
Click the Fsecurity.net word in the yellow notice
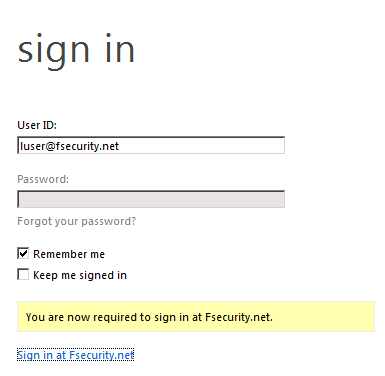point(239,317)
